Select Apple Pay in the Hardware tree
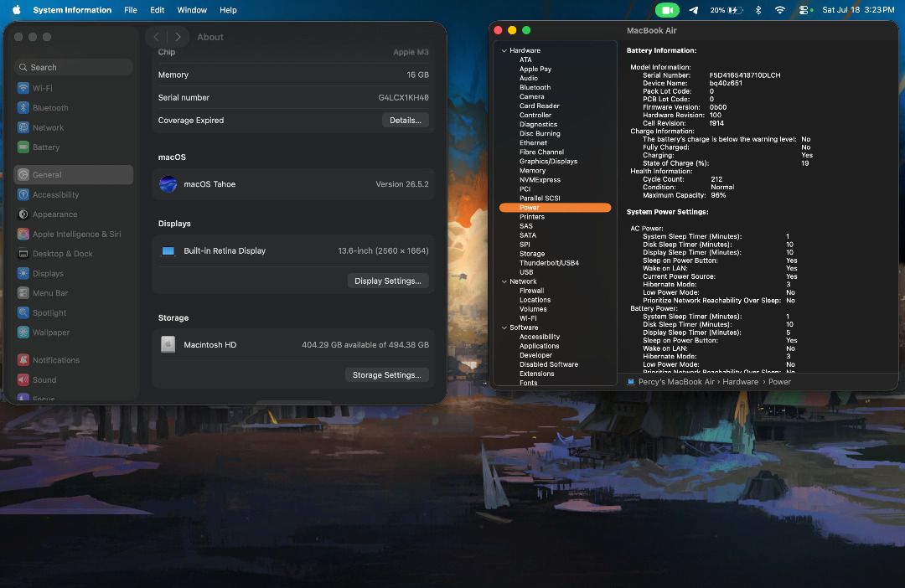Viewport: 905px width, 588px height. (x=535, y=70)
